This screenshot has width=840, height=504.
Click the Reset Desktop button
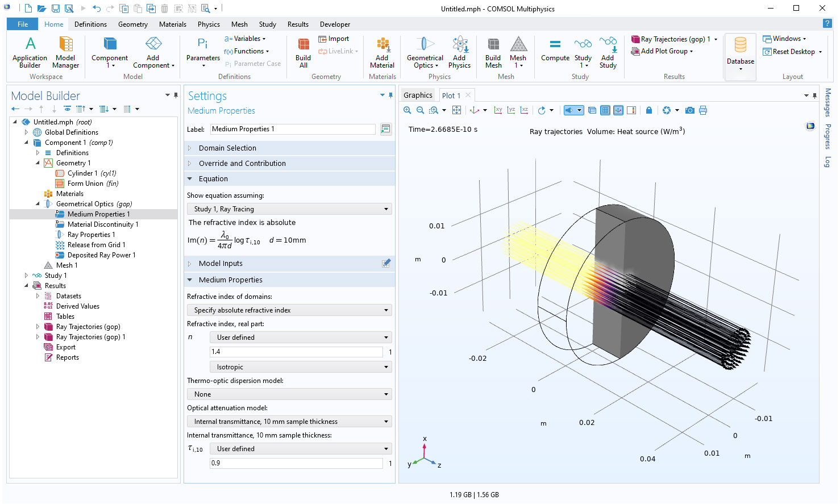793,52
